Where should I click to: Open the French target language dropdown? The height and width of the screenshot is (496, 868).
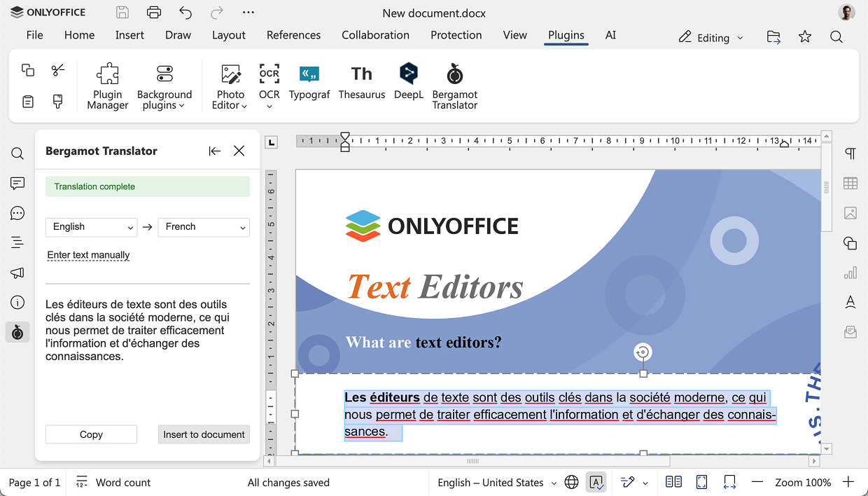tap(204, 227)
